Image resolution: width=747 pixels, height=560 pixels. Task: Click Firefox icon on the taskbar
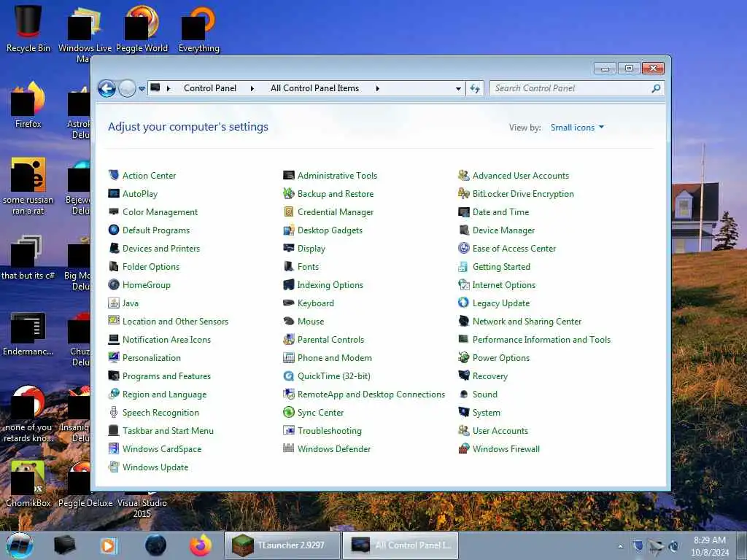click(x=201, y=545)
